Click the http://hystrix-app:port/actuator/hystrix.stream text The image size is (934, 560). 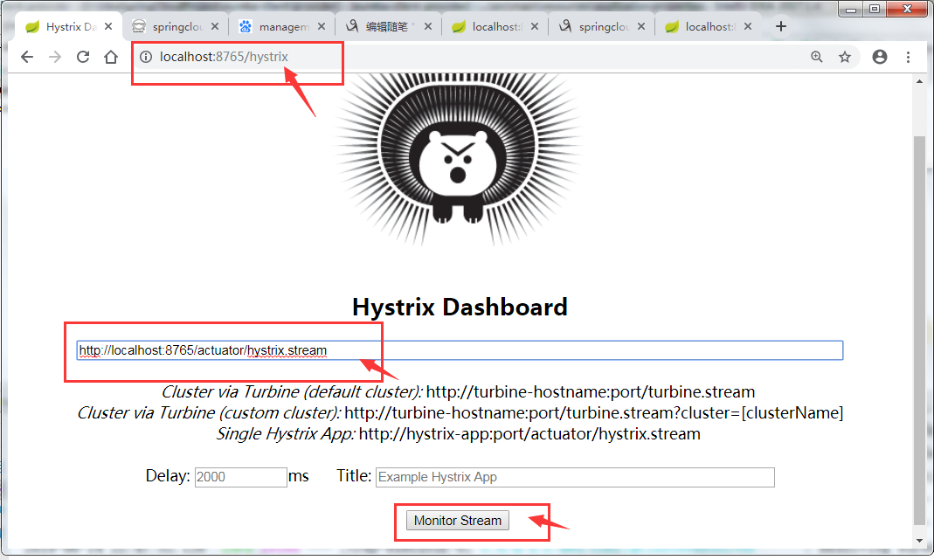(529, 433)
